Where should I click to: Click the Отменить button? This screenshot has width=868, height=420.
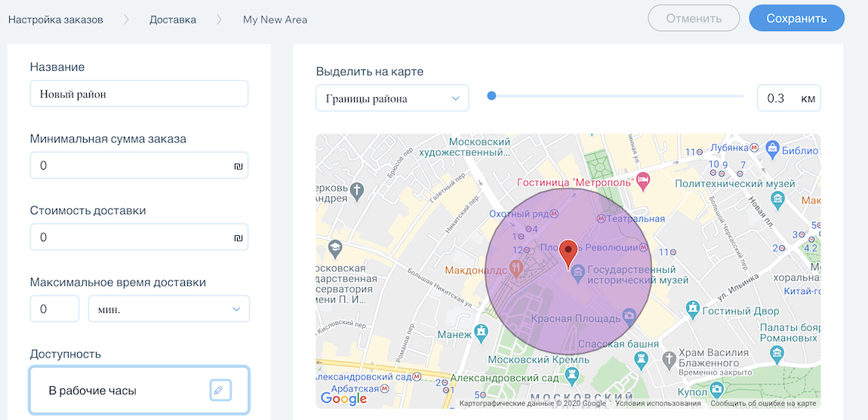point(694,19)
